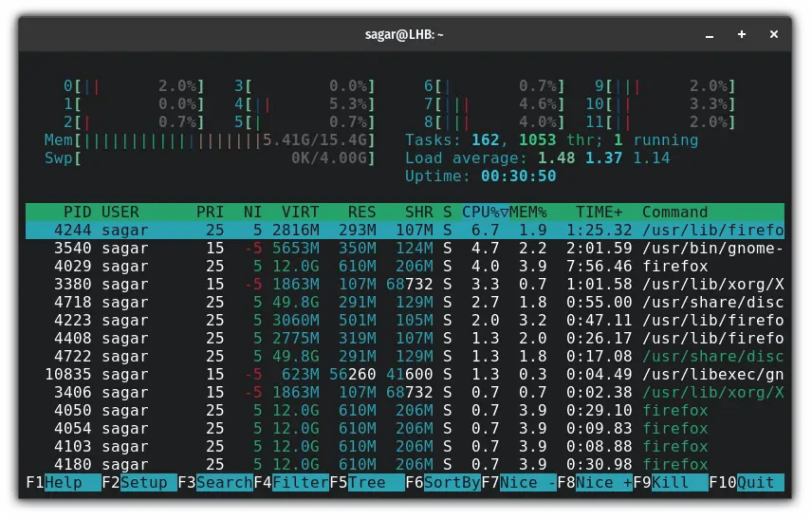Image resolution: width=812 pixels, height=519 pixels.
Task: Select firefox process with PID 4029
Action: pos(405,267)
